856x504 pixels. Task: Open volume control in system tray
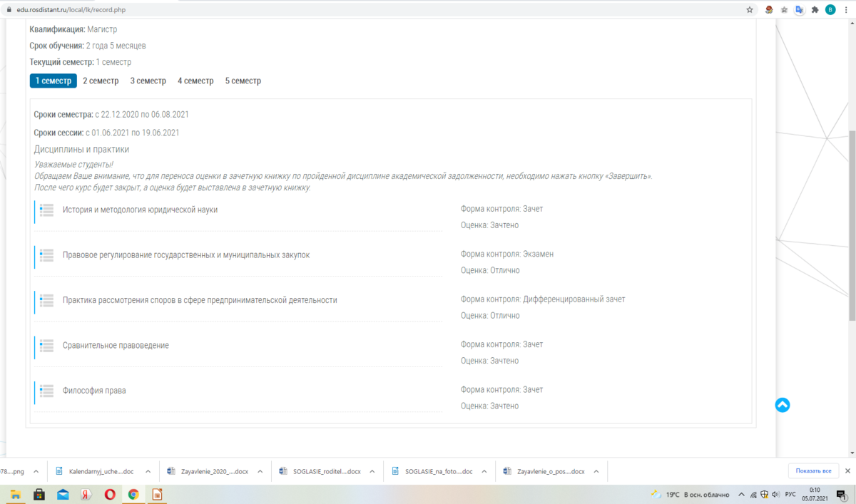pyautogui.click(x=775, y=494)
